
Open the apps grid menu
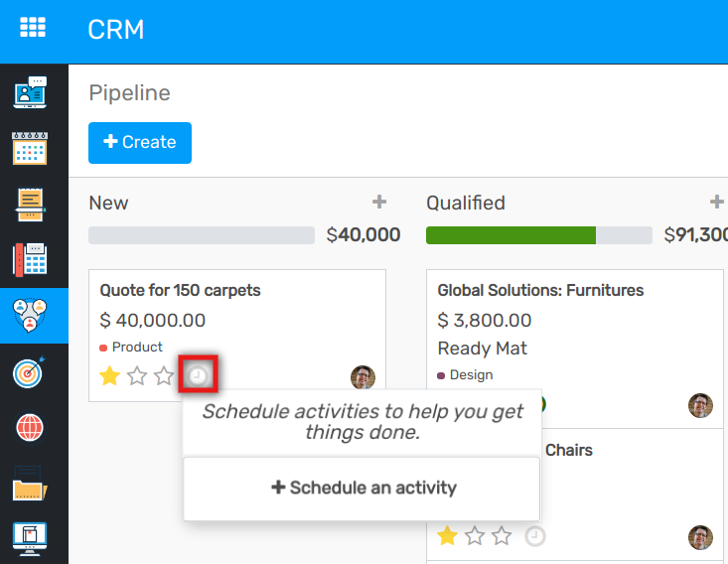[34, 28]
